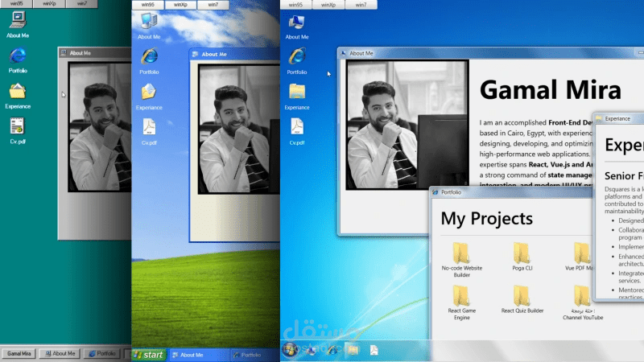Open Cv.pdf icon on Win95 desktop
This screenshot has height=362, width=644.
click(x=17, y=131)
